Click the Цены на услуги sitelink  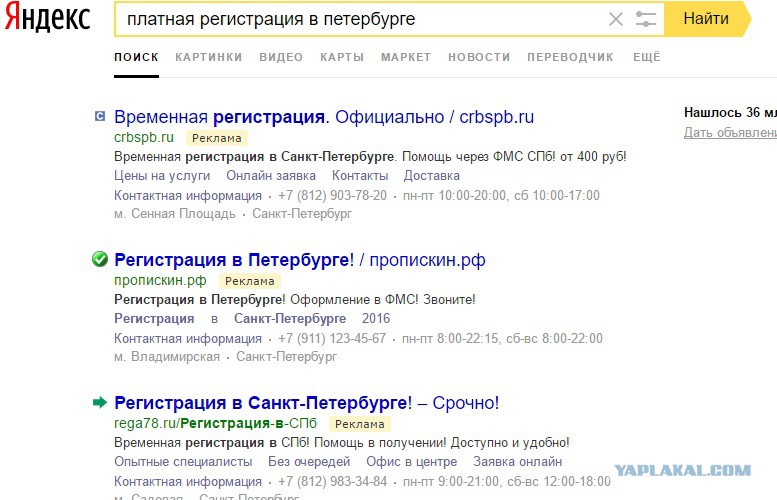click(162, 175)
